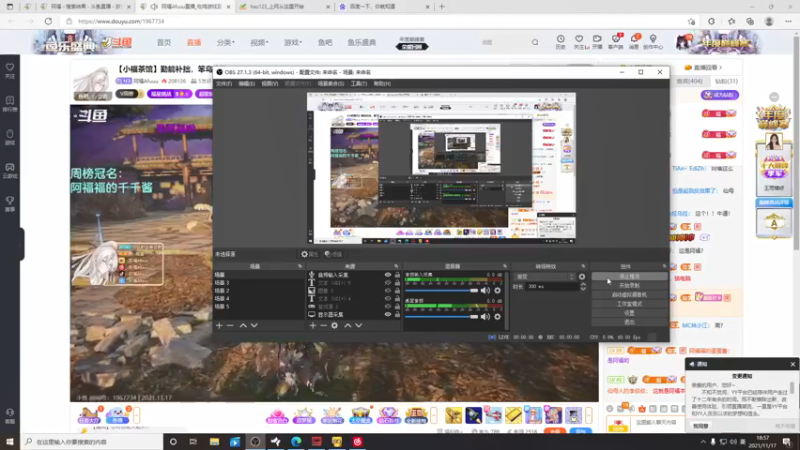Expand Douyu 游戏 dropdown in navigation

293,42
